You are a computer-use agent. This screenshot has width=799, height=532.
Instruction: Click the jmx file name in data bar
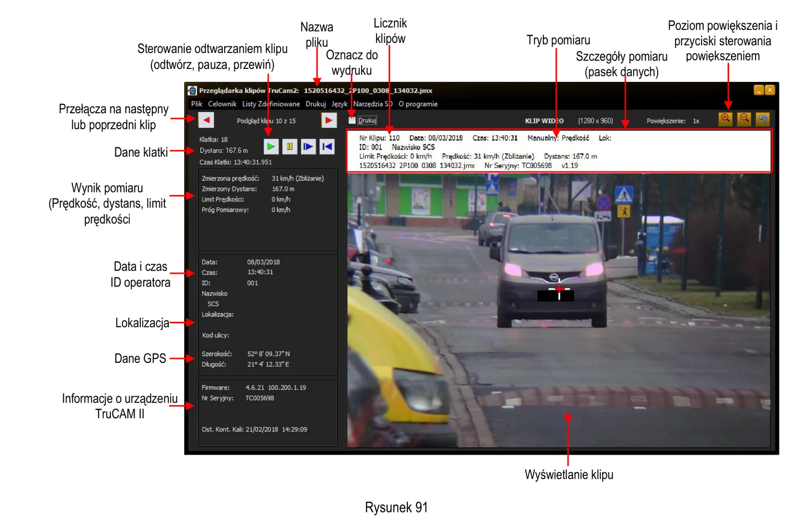click(417, 165)
